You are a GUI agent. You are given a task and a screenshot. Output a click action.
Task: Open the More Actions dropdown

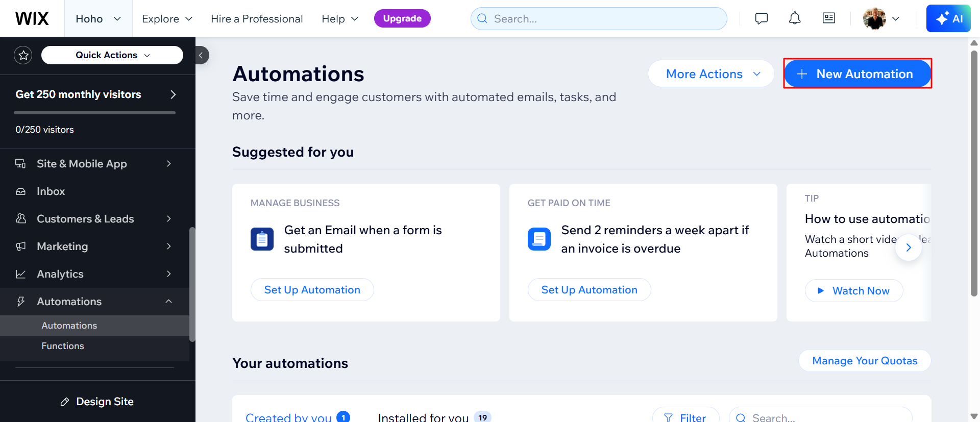coord(711,74)
